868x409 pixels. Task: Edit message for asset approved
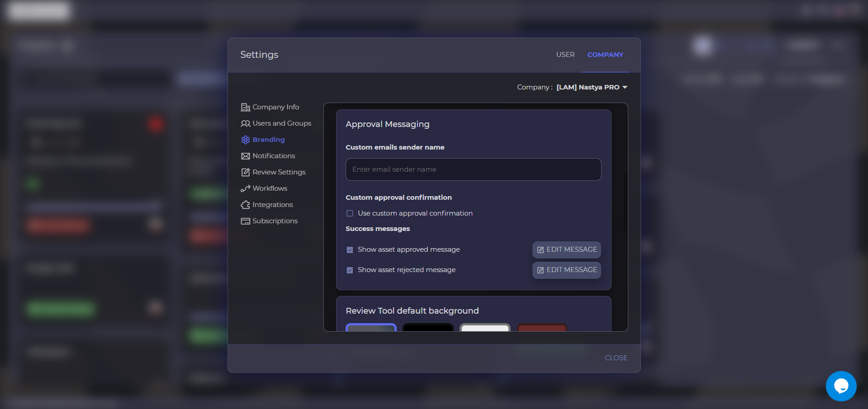pyautogui.click(x=566, y=249)
